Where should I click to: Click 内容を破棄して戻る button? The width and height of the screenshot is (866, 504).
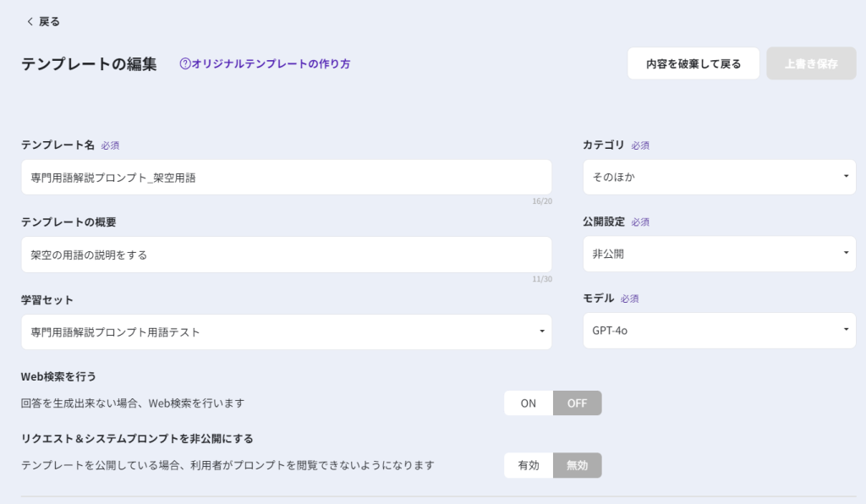click(693, 63)
